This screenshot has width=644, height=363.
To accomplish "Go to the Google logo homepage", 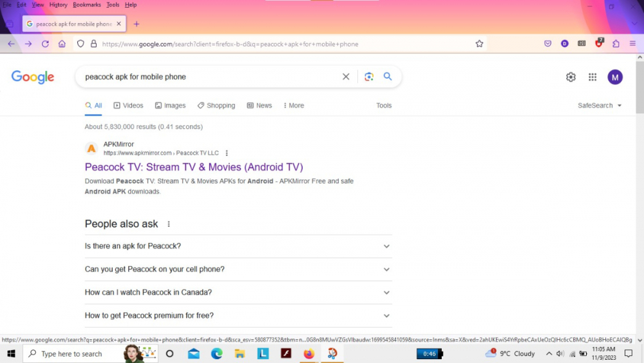I will pos(33,77).
